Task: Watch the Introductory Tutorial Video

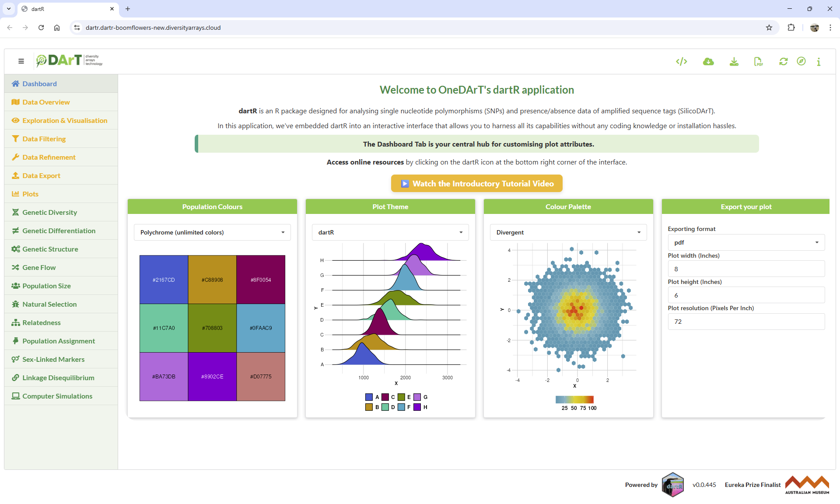Action: [x=477, y=184]
